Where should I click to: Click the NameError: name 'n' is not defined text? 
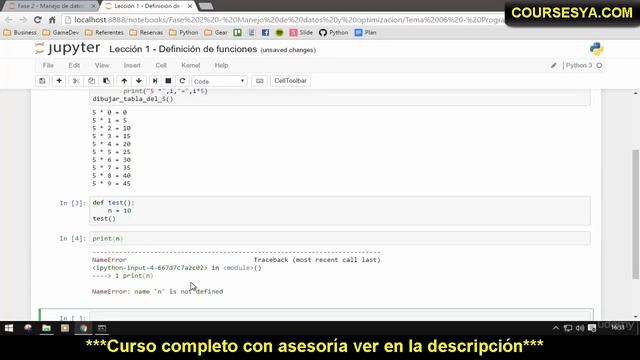click(158, 291)
